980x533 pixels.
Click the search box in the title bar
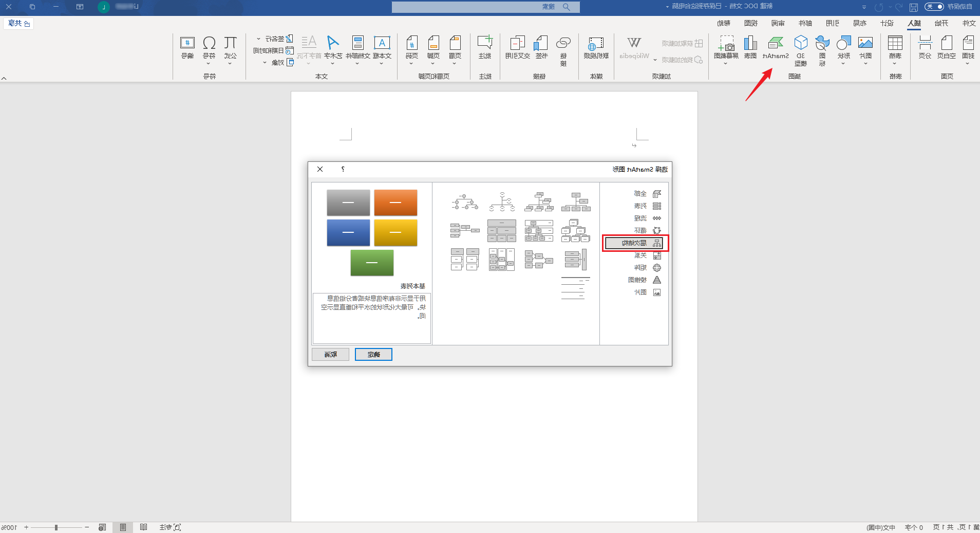[486, 7]
